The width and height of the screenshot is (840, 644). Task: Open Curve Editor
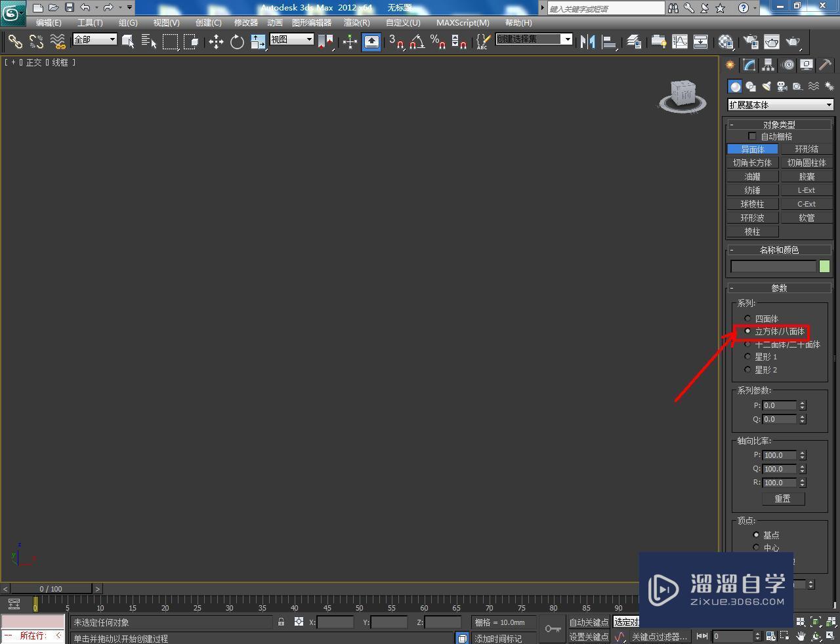tap(680, 41)
